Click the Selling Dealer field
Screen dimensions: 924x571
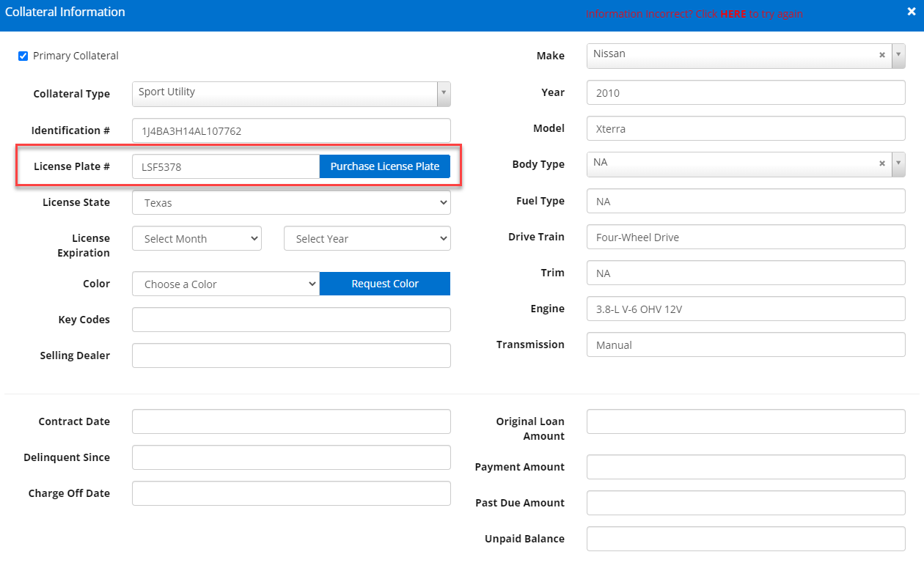[291, 356]
